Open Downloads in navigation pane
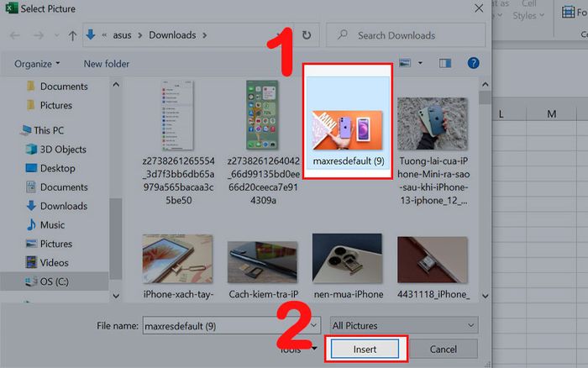This screenshot has width=588, height=368. (56, 206)
